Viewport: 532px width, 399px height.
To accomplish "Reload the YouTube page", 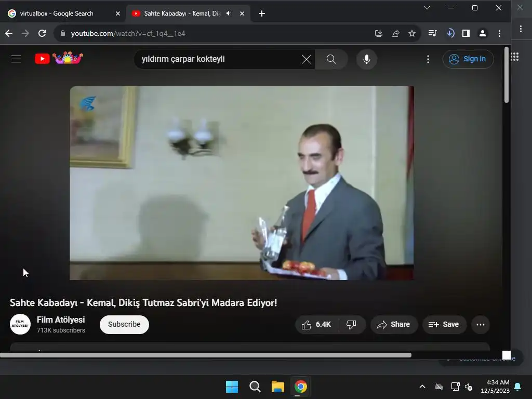I will click(x=42, y=33).
